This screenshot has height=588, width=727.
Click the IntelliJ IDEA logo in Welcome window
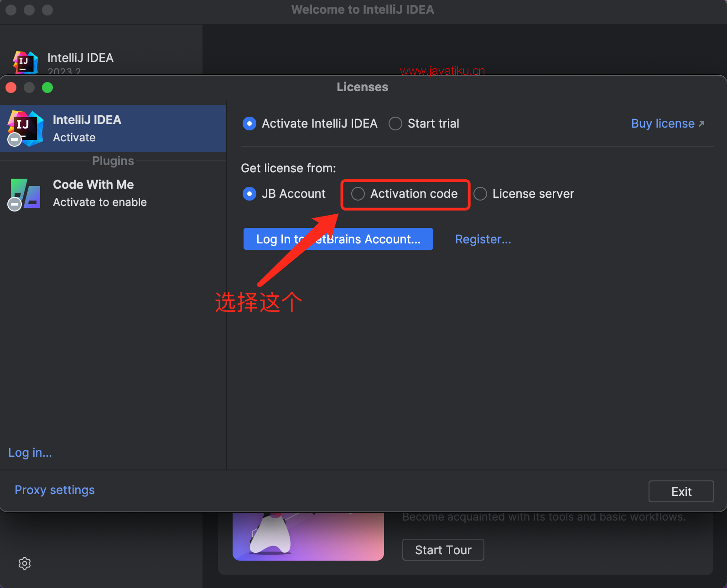pos(25,62)
